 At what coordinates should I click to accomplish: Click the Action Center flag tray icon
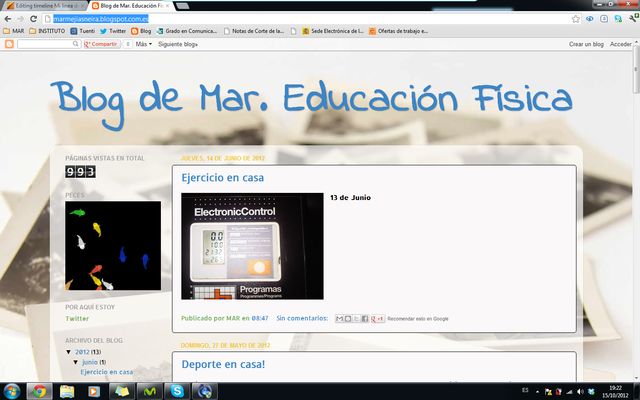point(548,392)
